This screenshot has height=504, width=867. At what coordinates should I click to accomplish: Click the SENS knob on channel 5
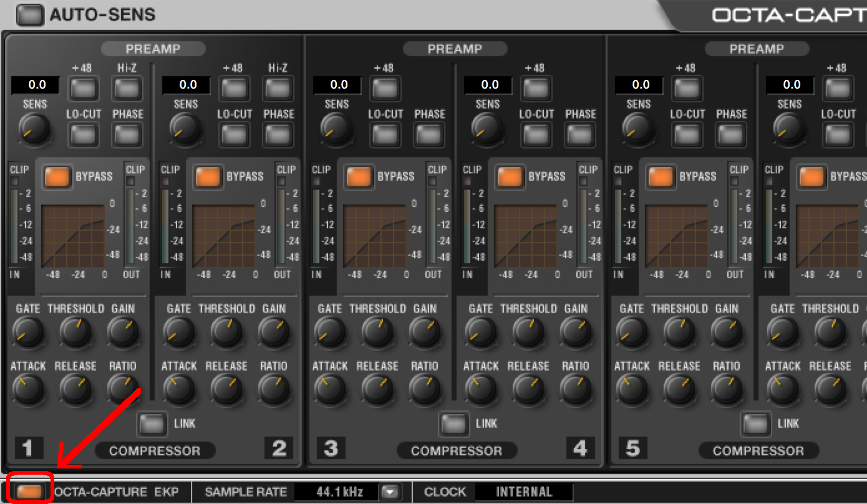click(x=638, y=128)
